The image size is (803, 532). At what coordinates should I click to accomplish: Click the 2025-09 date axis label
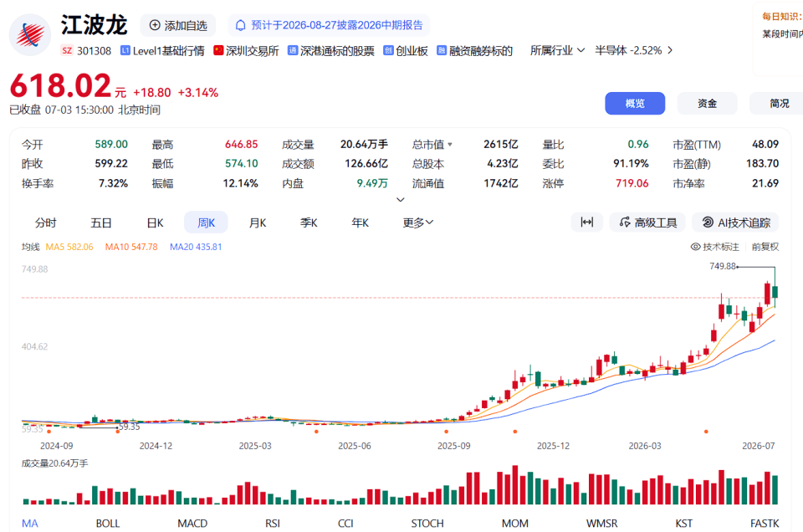coord(453,446)
